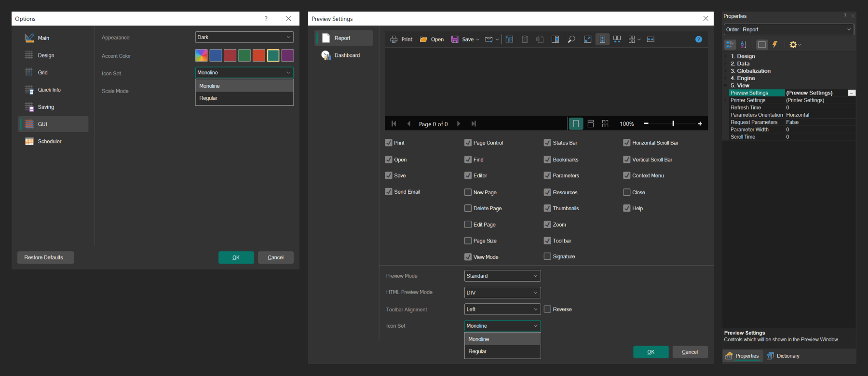This screenshot has height=376, width=868.
Task: Click Alphabetical A-Z sort icon in Properties
Action: pos(744,44)
